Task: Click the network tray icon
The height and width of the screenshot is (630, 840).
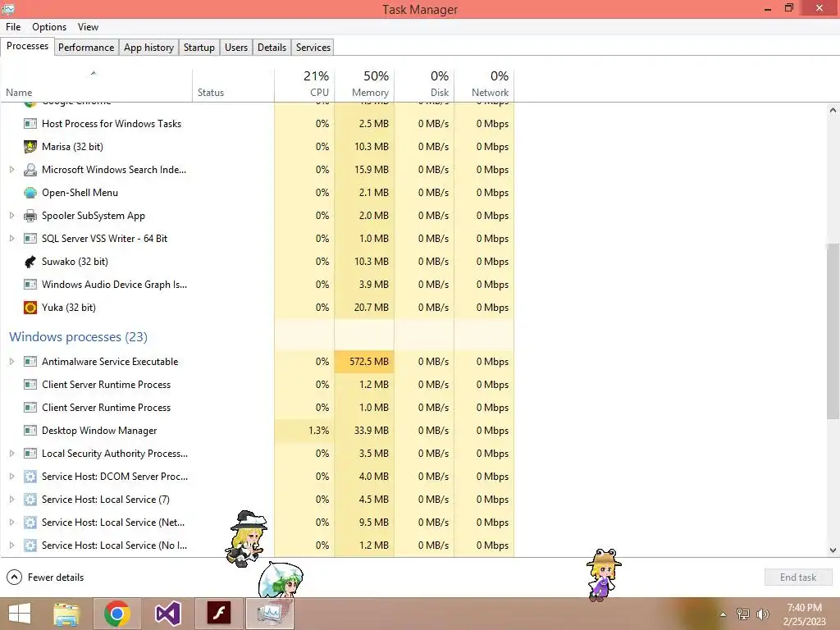Action: coord(743,614)
